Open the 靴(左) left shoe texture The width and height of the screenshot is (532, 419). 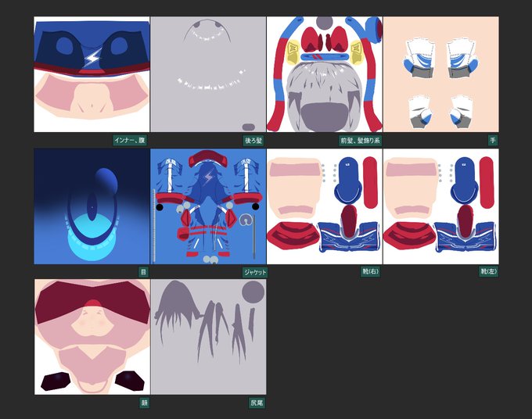pyautogui.click(x=441, y=206)
